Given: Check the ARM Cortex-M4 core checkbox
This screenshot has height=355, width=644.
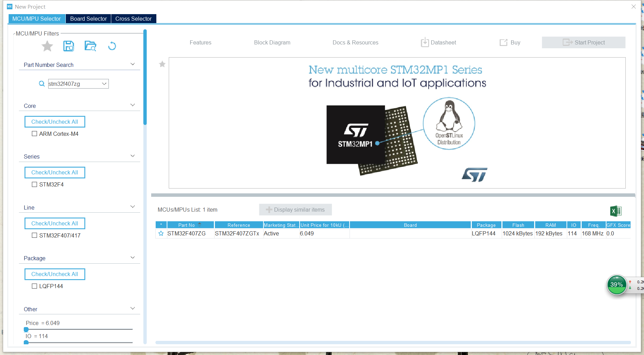Looking at the screenshot, I should click(x=34, y=133).
